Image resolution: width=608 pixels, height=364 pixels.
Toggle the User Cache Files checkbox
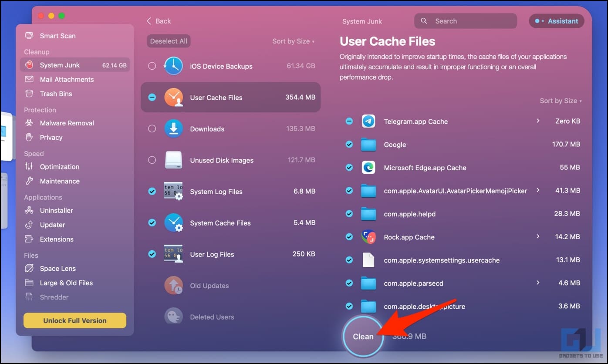click(152, 98)
